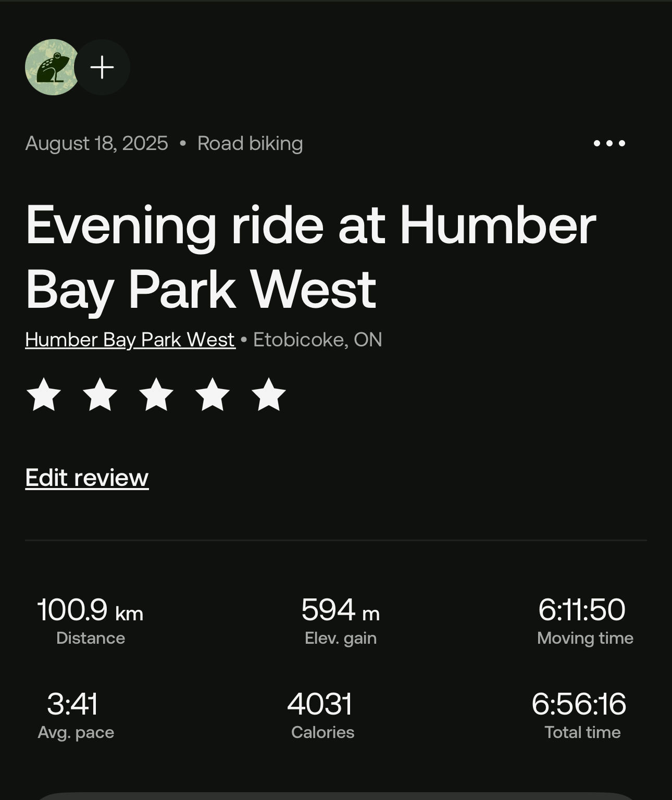The height and width of the screenshot is (800, 672).
Task: Tap the Evening ride activity title
Action: (310, 257)
